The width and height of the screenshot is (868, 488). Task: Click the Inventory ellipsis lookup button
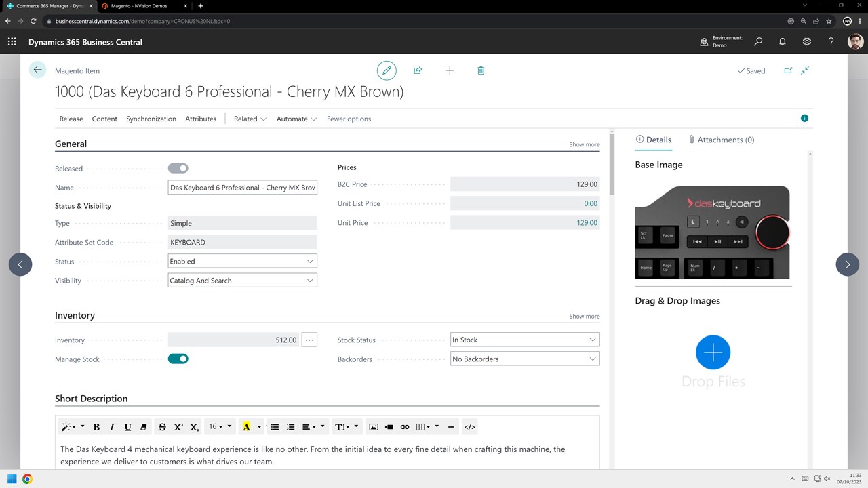point(309,340)
